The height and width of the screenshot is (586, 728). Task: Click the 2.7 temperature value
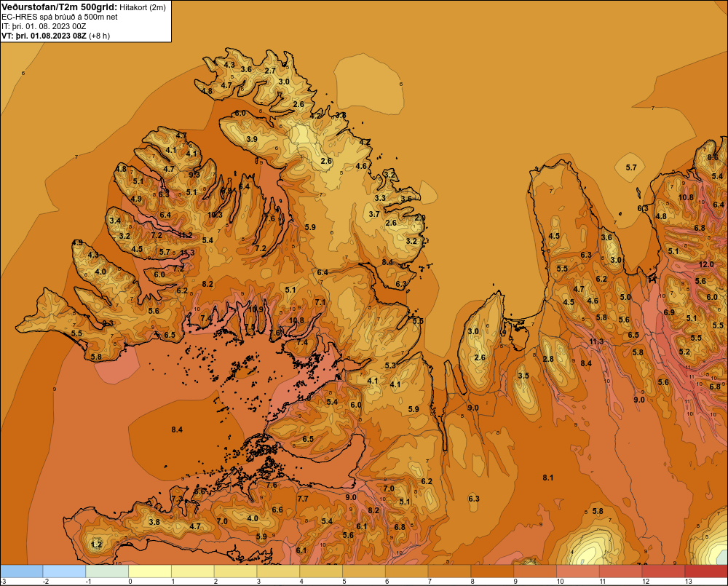tap(270, 71)
